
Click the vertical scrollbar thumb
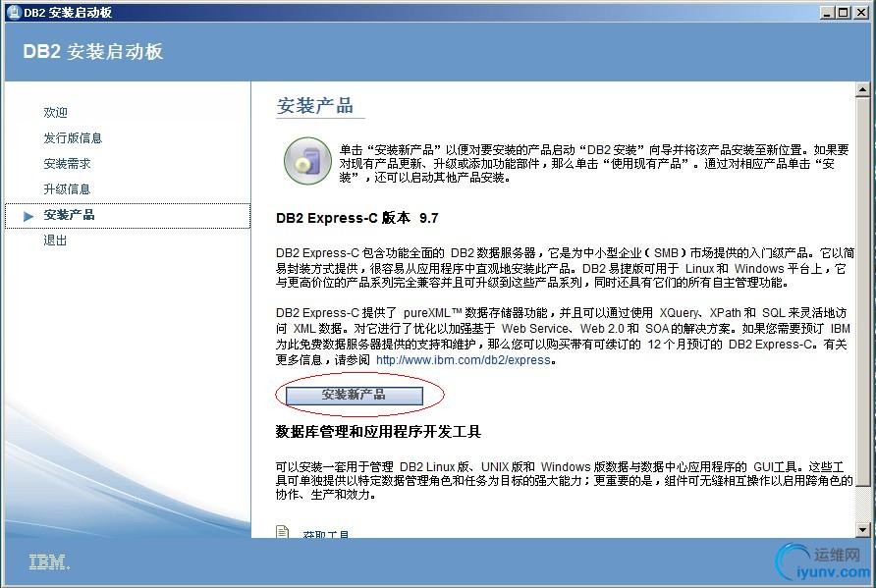pyautogui.click(x=862, y=291)
